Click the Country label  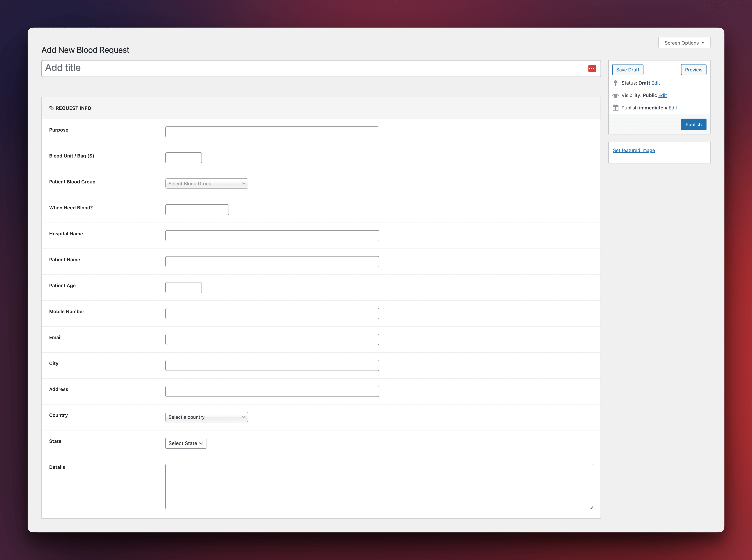coord(58,415)
